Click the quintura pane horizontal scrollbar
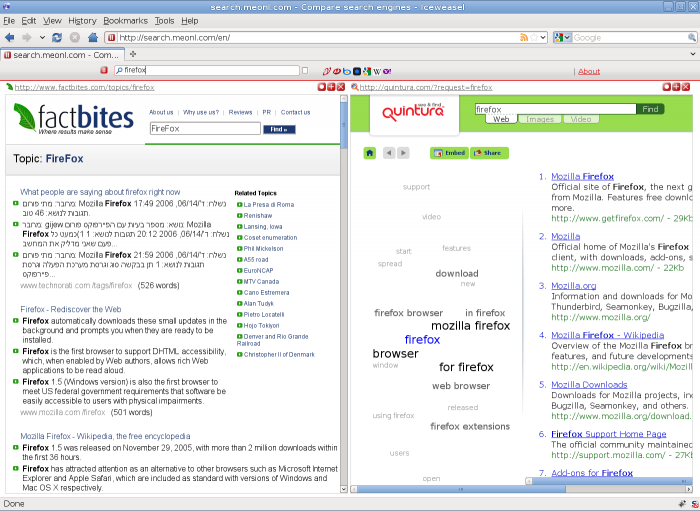This screenshot has width=700, height=511. tap(462, 489)
